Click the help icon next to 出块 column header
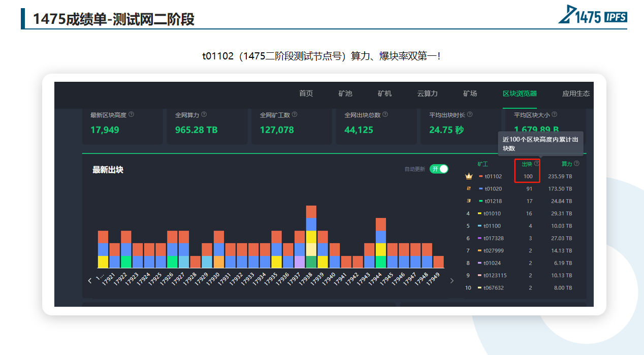This screenshot has width=644, height=355. [x=537, y=164]
